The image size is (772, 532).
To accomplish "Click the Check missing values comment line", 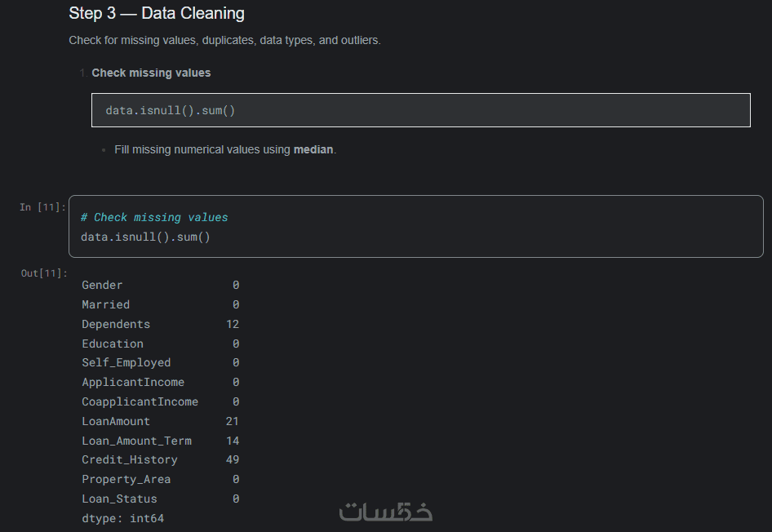I will click(x=154, y=218).
